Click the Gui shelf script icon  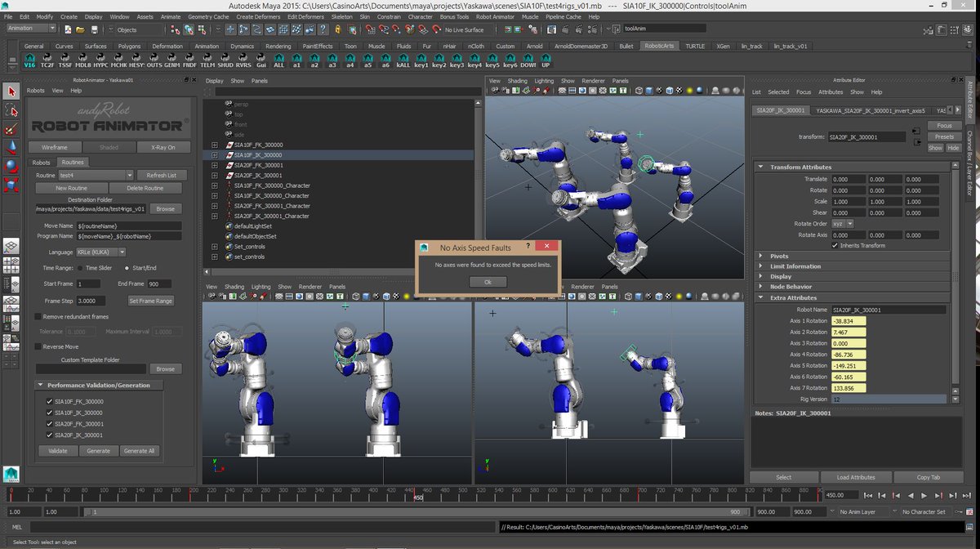261,60
